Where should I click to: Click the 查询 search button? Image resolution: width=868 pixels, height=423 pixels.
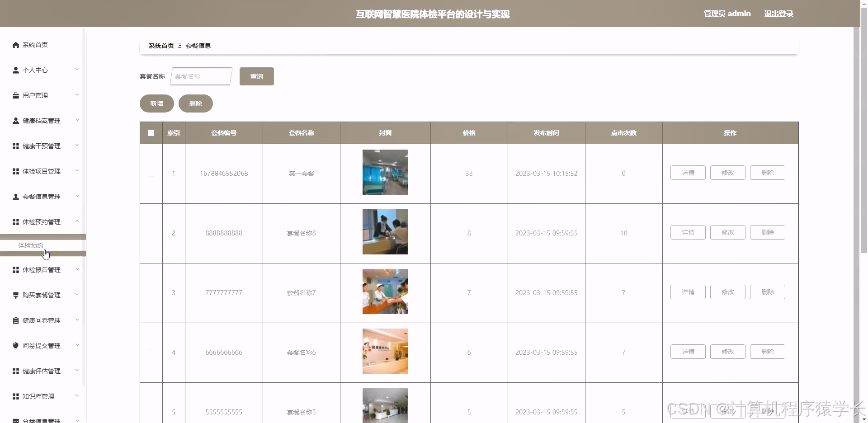(x=256, y=76)
